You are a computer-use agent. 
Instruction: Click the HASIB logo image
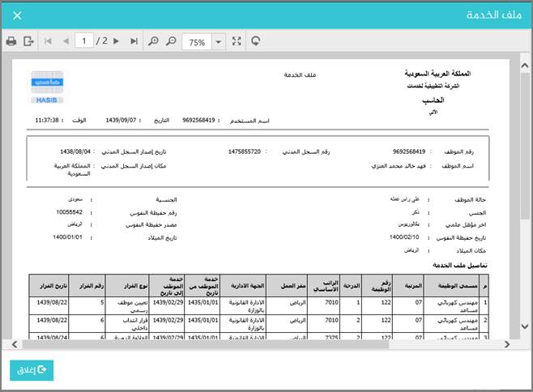click(47, 87)
